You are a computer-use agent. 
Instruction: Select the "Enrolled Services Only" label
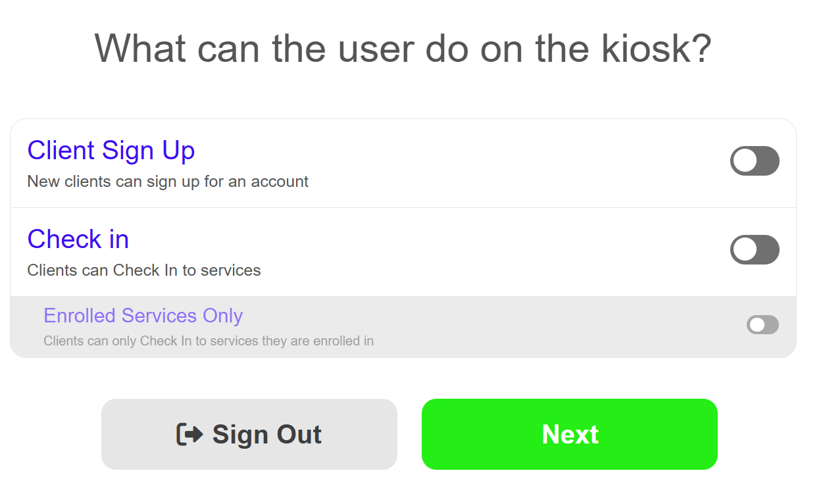143,316
